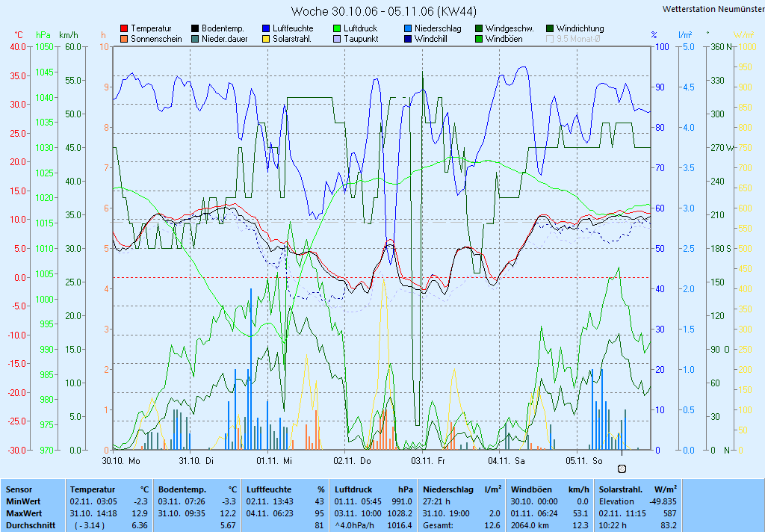Click the minimum temperature value '-2.3'

140,502
